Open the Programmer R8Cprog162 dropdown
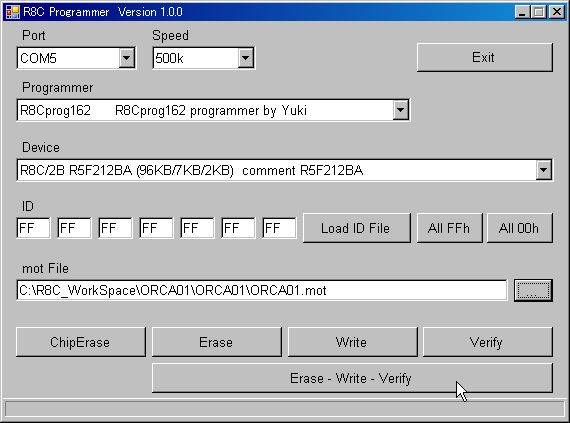The height and width of the screenshot is (423, 570). [x=400, y=110]
